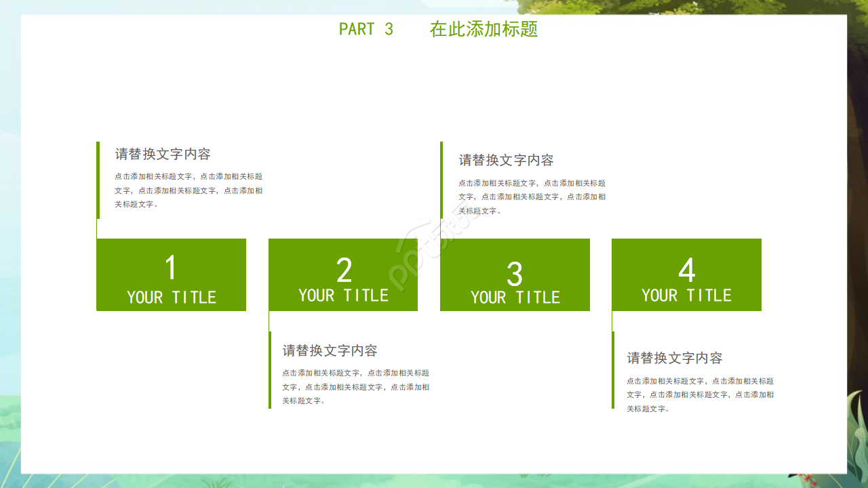The width and height of the screenshot is (868, 488).
Task: Select the "请替换文字内容" heading below box 4
Action: [x=674, y=358]
